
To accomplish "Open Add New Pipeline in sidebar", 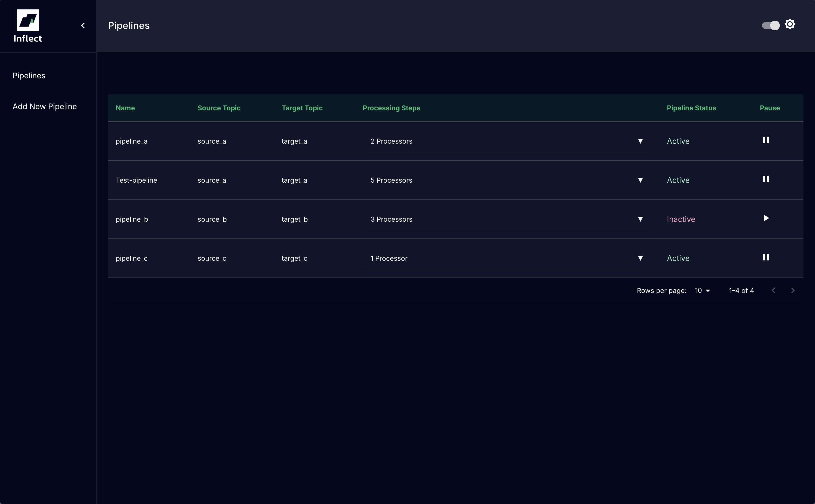I will coord(45,106).
